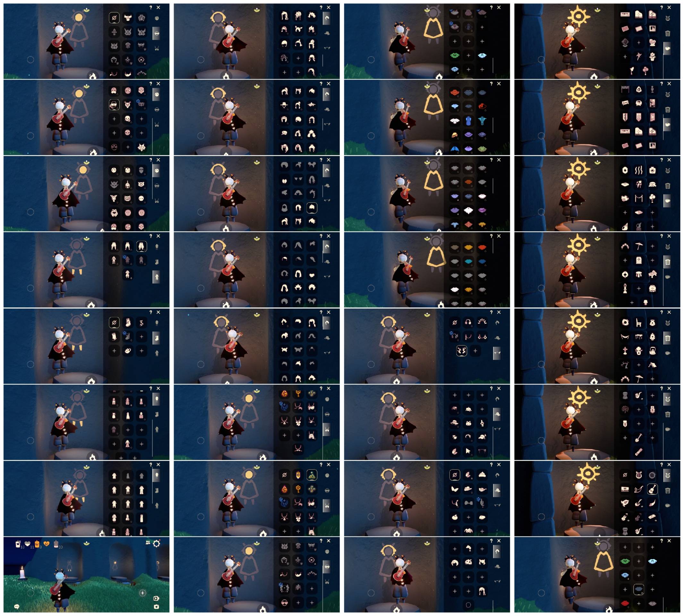Image resolution: width=684 pixels, height=616 pixels.
Task: Open the friends icon beside the settings gear
Action: point(148,543)
